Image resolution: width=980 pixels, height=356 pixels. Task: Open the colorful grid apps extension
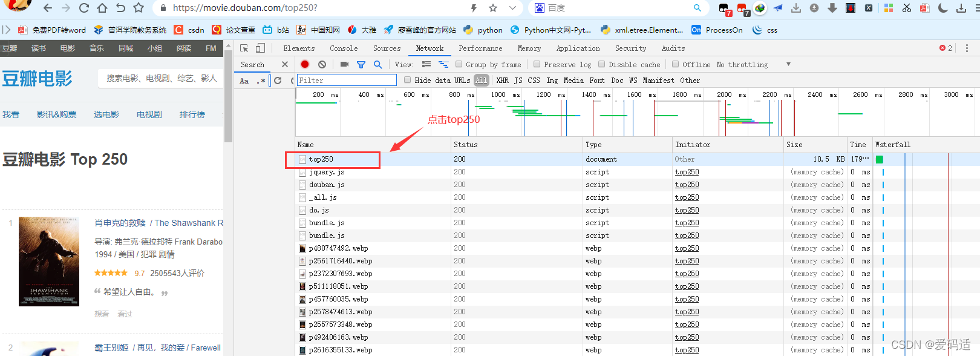pyautogui.click(x=889, y=8)
